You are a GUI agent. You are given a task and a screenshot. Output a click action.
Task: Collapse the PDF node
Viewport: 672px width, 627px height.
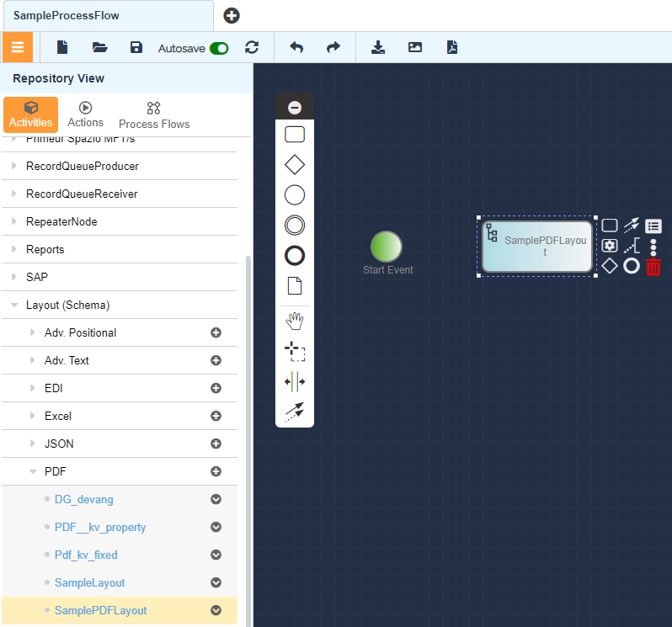point(33,471)
